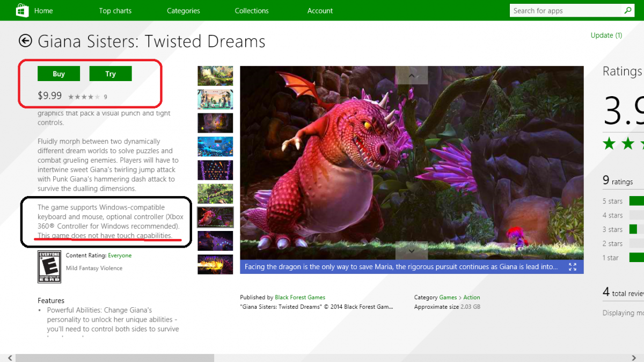This screenshot has width=644, height=362.
Task: Select the third thumbnail showing a dark cave
Action: click(215, 123)
